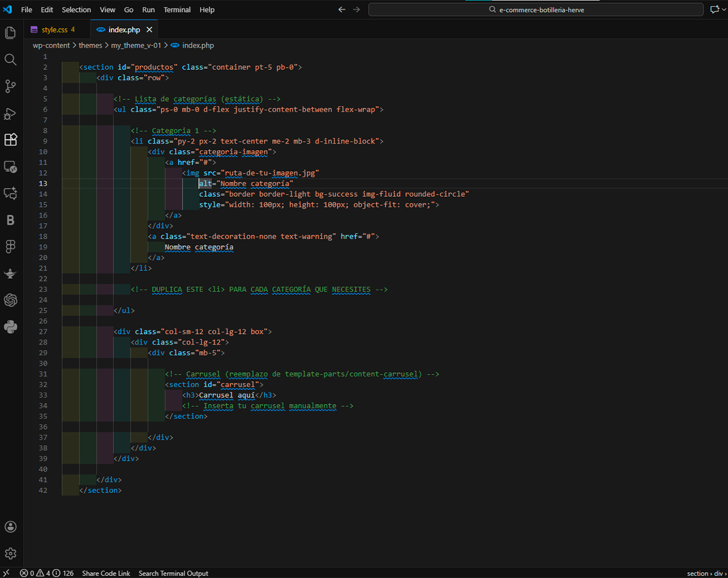This screenshot has height=578, width=728.
Task: Close the index.php tab
Action: point(149,29)
